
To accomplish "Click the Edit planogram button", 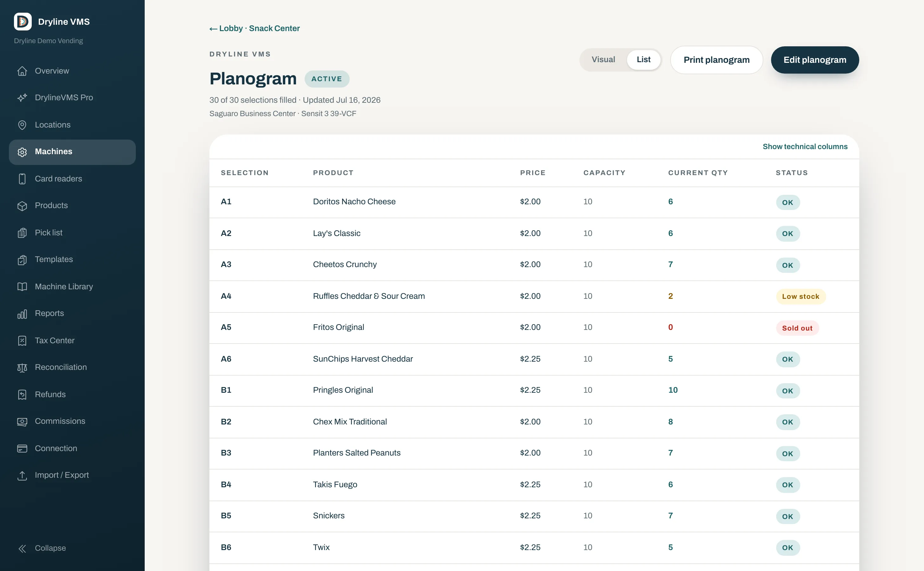I will 815,60.
